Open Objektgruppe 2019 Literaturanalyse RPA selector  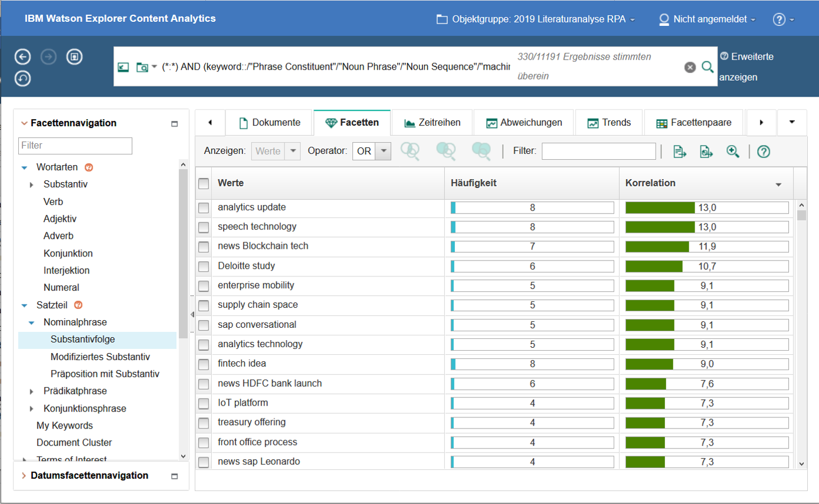coord(536,19)
